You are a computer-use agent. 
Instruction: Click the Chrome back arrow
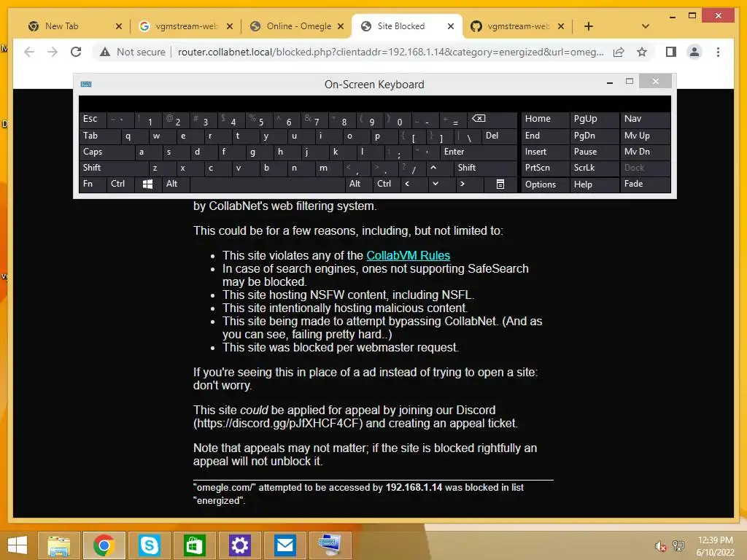(29, 52)
